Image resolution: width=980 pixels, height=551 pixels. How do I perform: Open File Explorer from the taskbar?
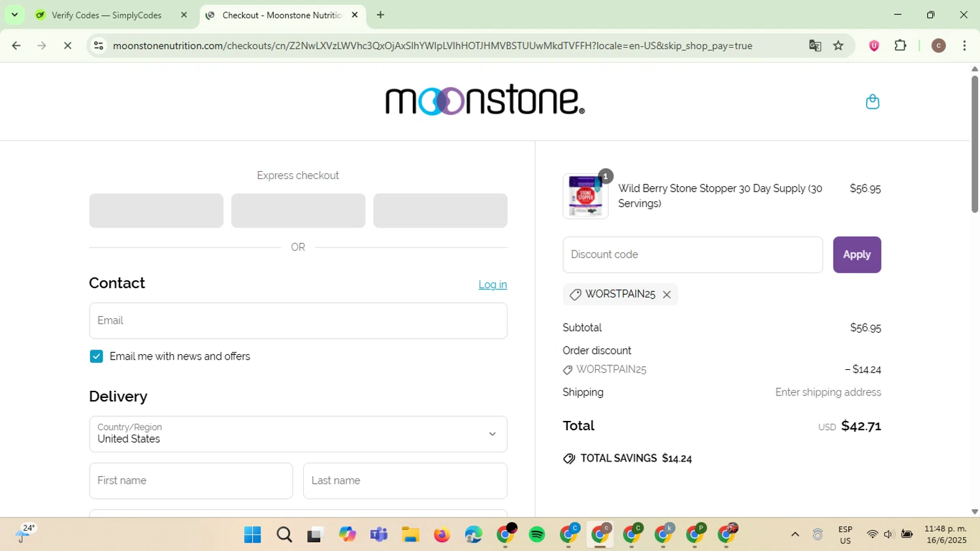(410, 535)
